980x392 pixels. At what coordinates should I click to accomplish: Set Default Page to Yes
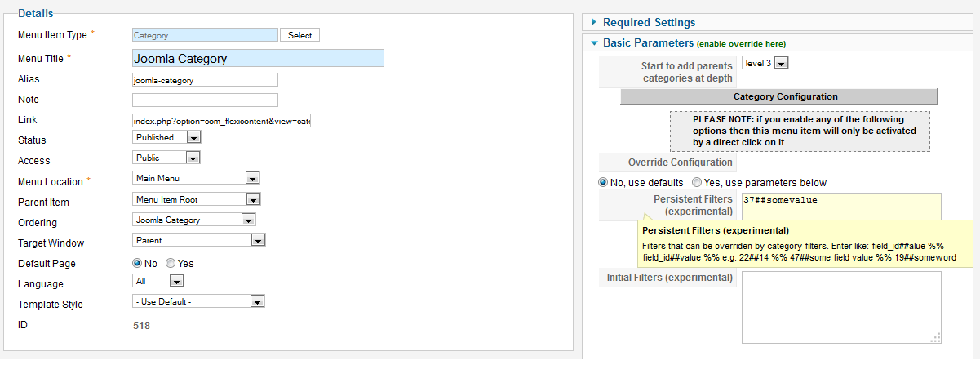tap(171, 264)
